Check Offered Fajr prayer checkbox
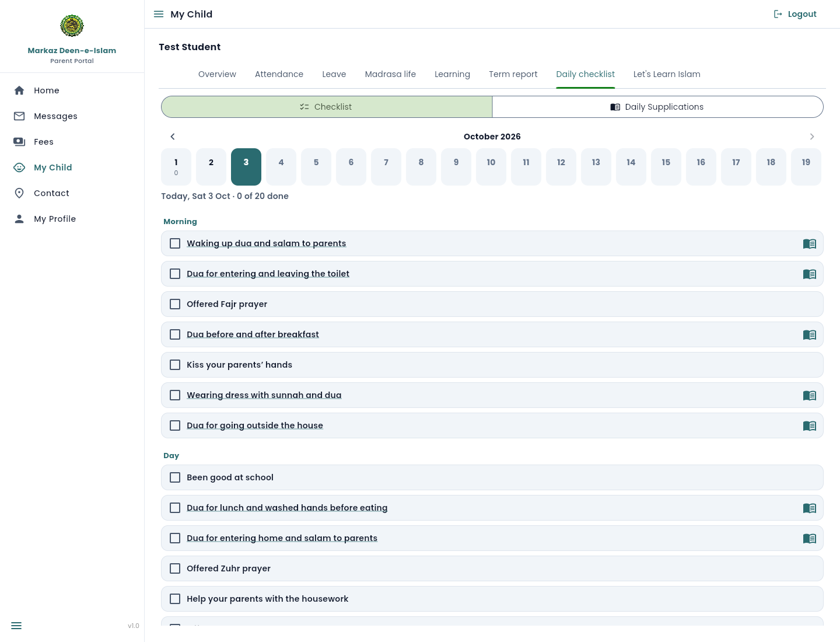This screenshot has width=840, height=642. (x=175, y=304)
